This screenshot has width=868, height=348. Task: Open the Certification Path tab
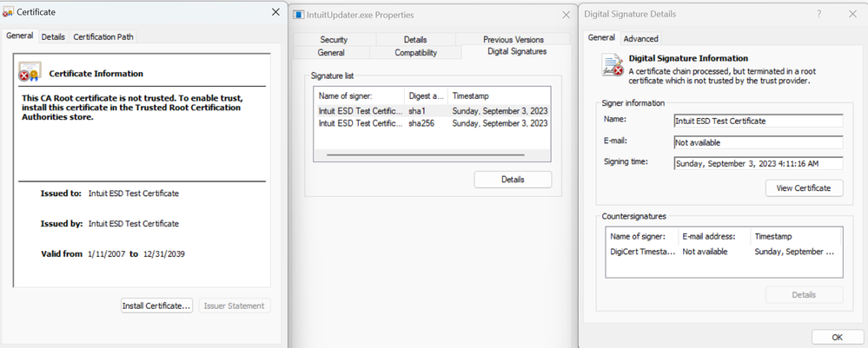(103, 37)
